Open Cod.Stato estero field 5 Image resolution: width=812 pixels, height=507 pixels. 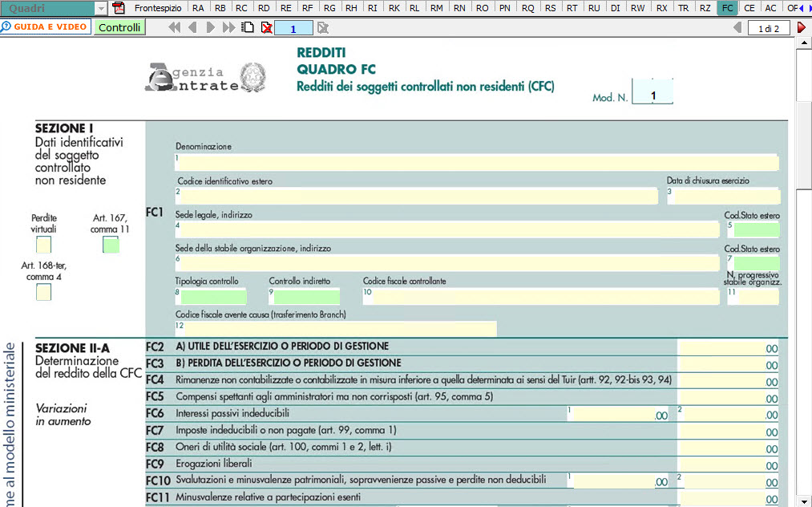click(x=756, y=229)
